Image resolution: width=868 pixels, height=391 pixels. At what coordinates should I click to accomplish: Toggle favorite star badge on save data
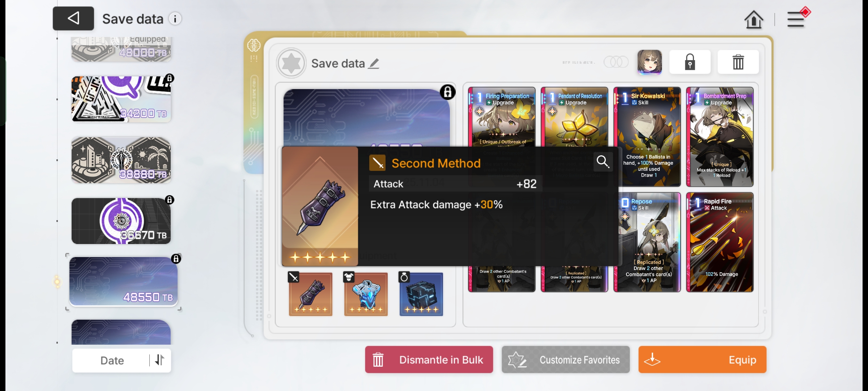(291, 63)
